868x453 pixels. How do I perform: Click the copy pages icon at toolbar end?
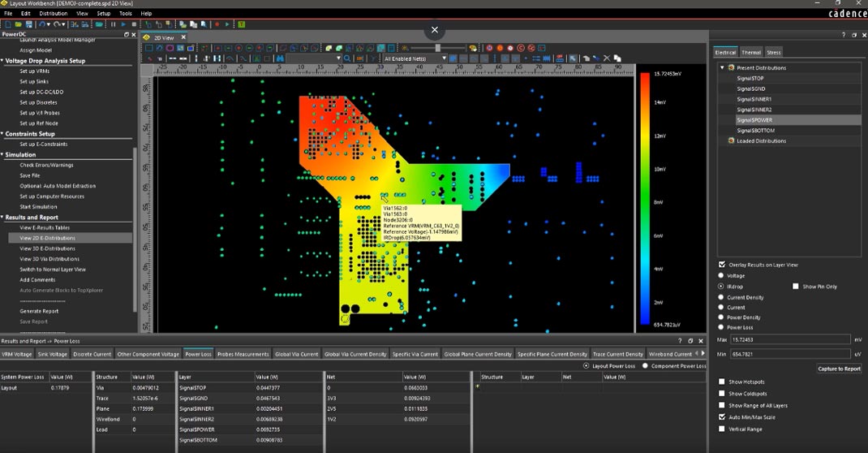[617, 58]
